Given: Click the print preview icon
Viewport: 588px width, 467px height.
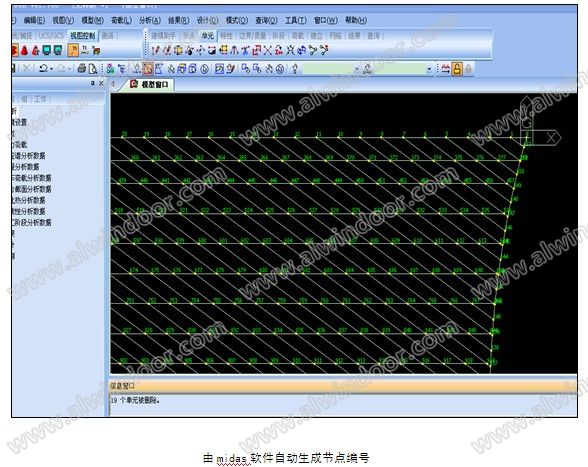Looking at the screenshot, I should pyautogui.click(x=92, y=69).
